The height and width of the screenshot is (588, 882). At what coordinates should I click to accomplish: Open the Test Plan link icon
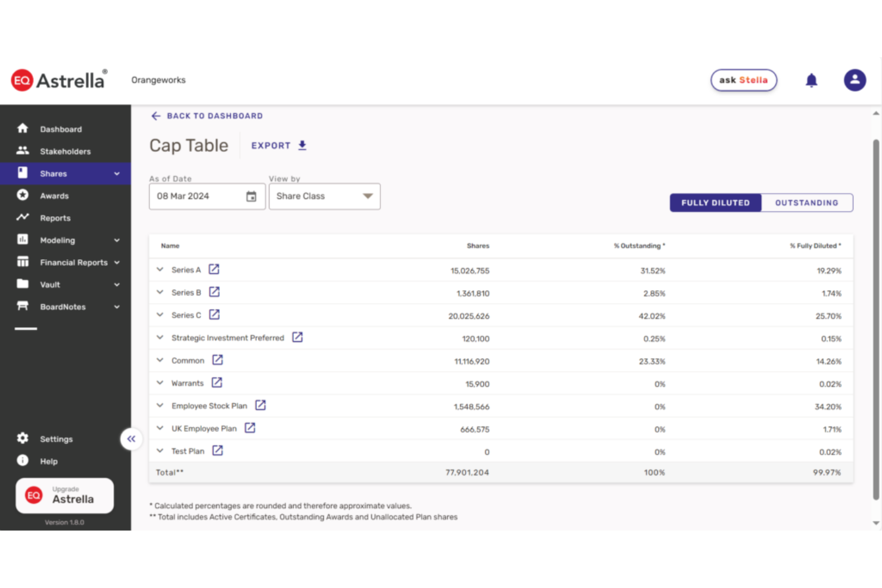[x=218, y=450]
